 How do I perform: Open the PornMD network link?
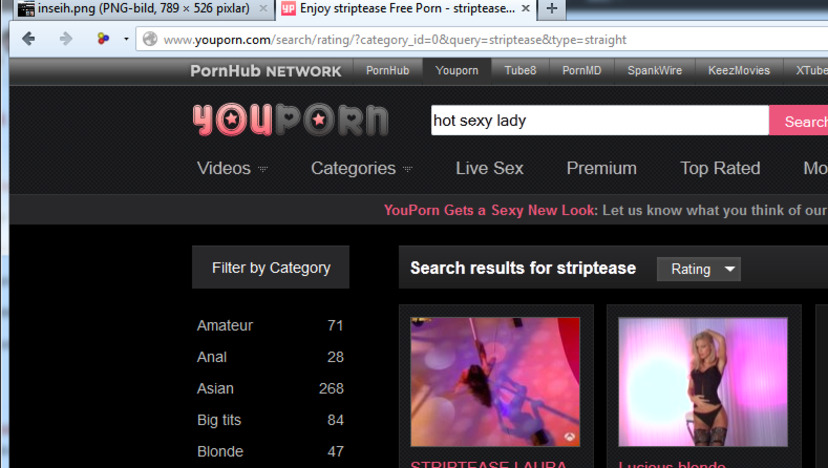[x=581, y=71]
